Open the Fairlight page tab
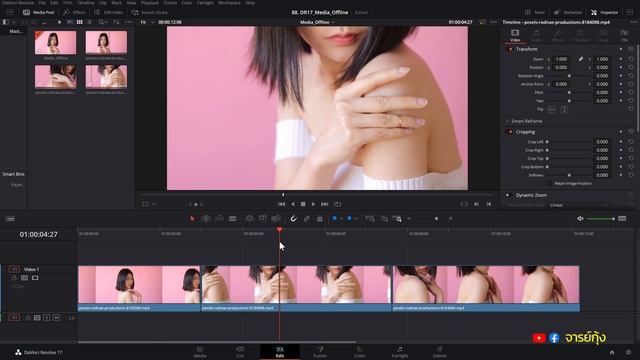Viewport: 640px width, 360px height. click(x=400, y=352)
